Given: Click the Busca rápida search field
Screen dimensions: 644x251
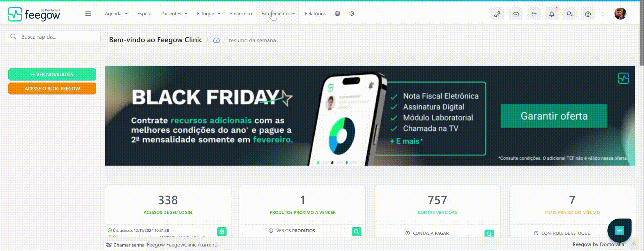Looking at the screenshot, I should 52,37.
